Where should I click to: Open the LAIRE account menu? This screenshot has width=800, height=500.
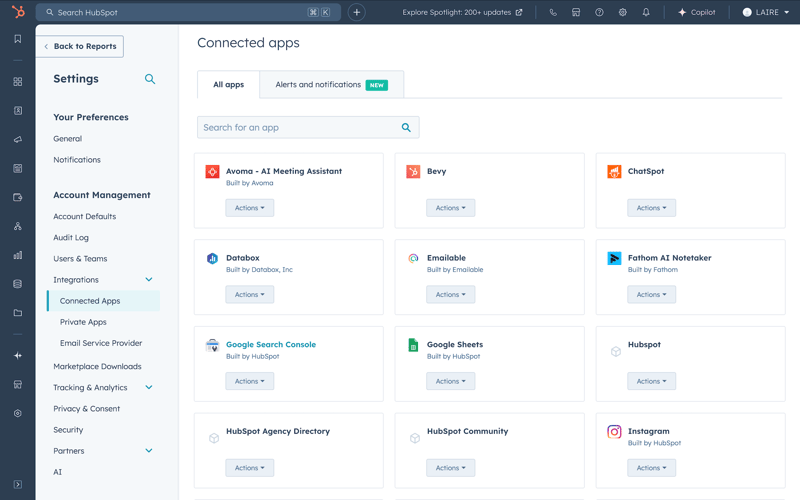765,12
